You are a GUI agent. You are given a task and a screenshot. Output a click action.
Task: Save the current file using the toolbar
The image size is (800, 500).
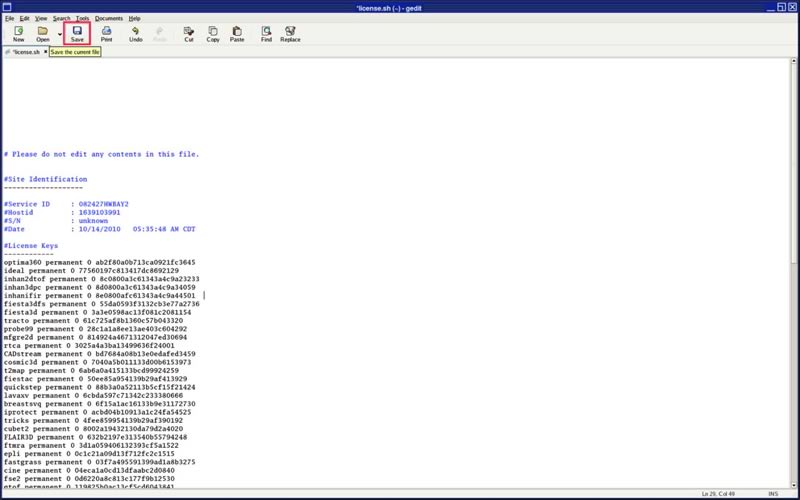(x=77, y=34)
